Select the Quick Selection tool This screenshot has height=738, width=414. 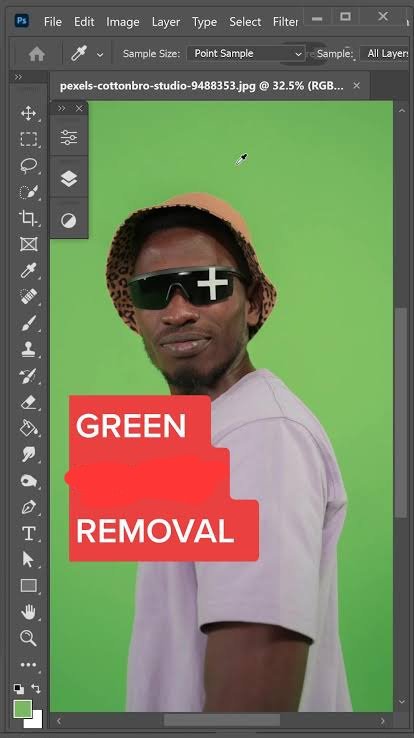28,192
